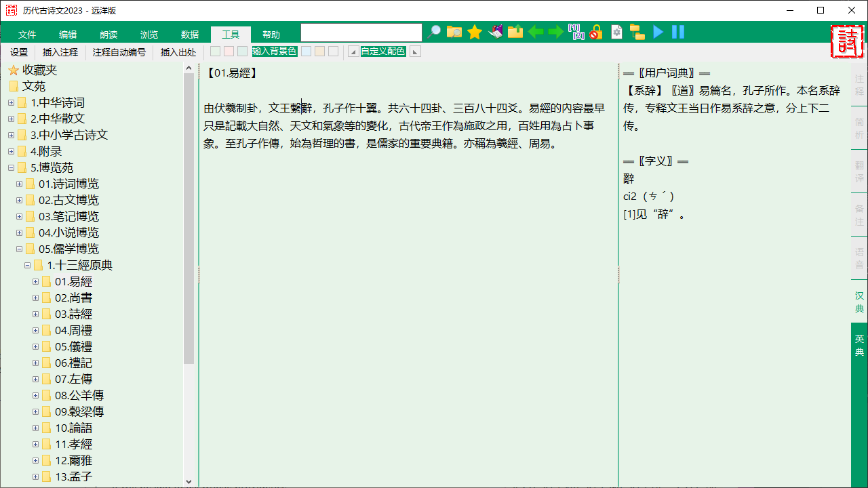Open the folder search icon
This screenshot has height=488, width=868.
tap(454, 31)
